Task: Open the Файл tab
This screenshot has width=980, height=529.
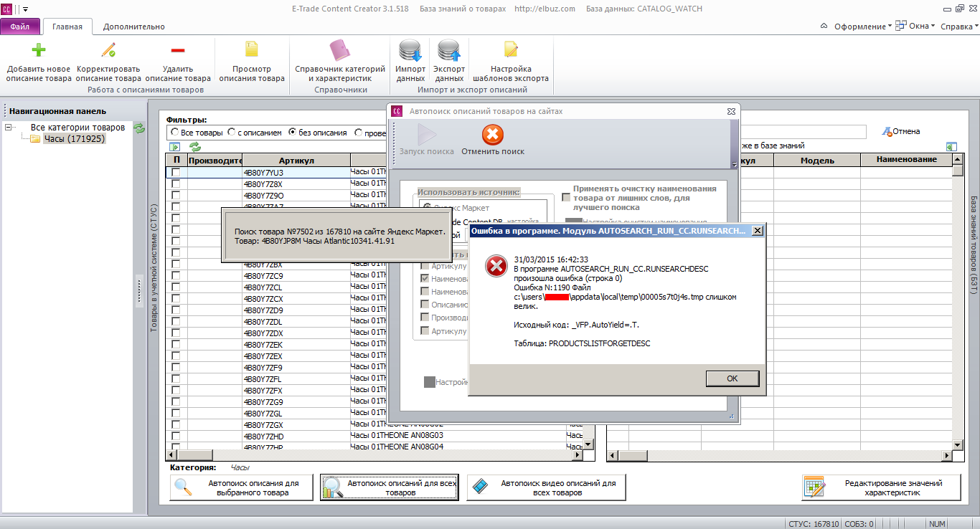Action: point(20,27)
